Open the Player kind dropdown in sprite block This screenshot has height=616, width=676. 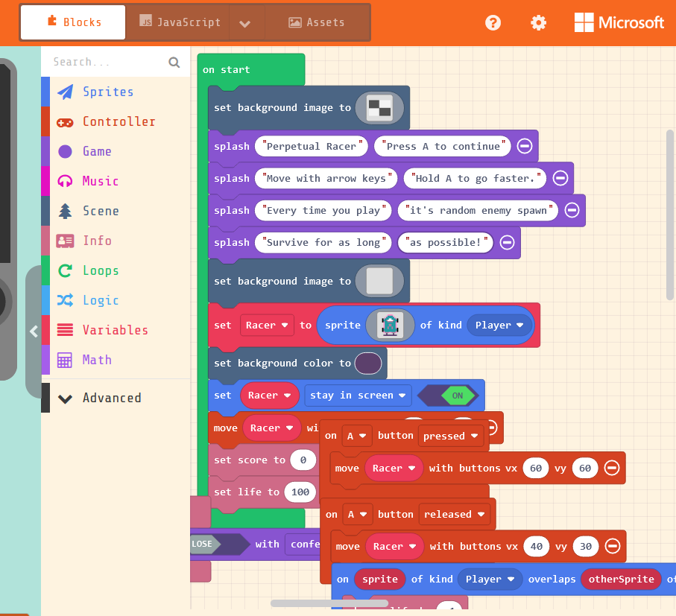[499, 326]
